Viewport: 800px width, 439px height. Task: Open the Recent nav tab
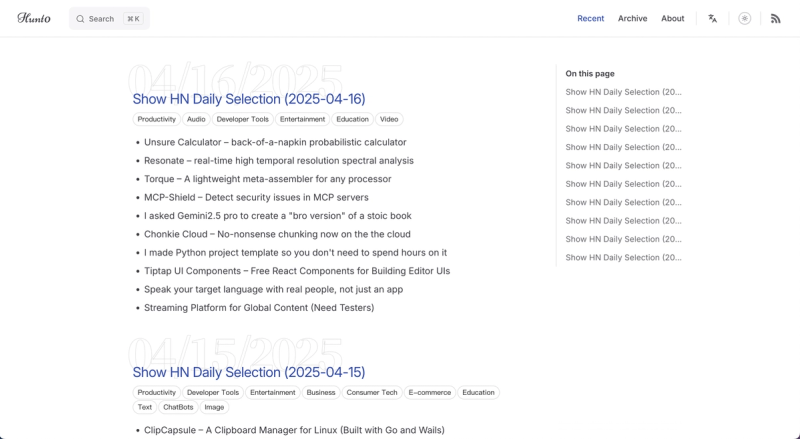pos(590,18)
